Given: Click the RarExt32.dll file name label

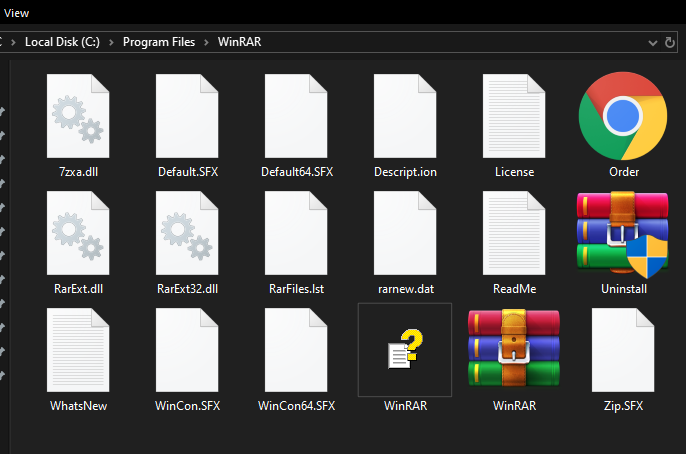Looking at the screenshot, I should 187,289.
